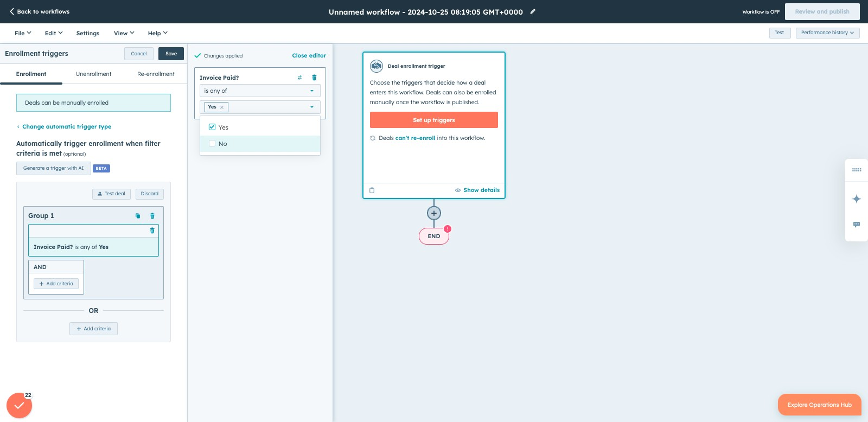Open the grid icon in the right sidebar
Viewport: 868px width, 422px height.
857,170
